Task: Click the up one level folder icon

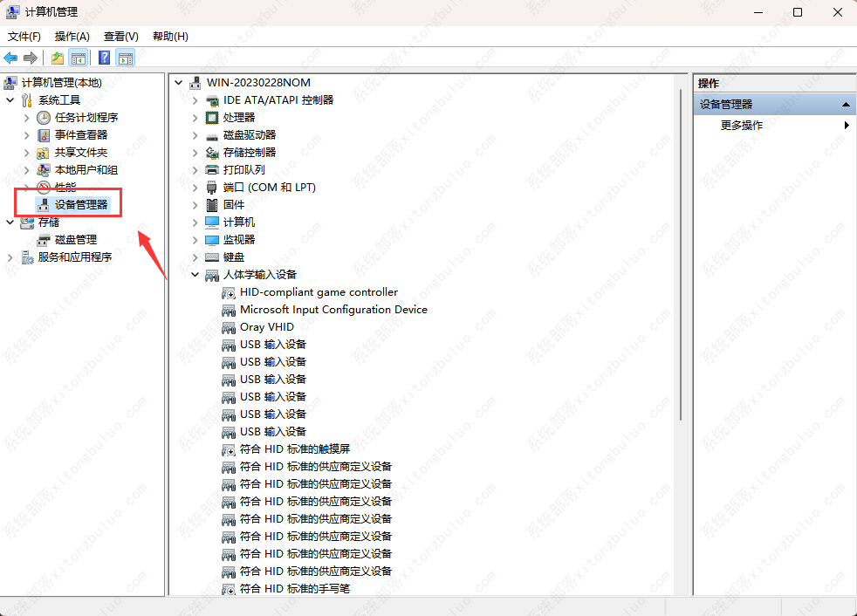Action: tap(57, 58)
